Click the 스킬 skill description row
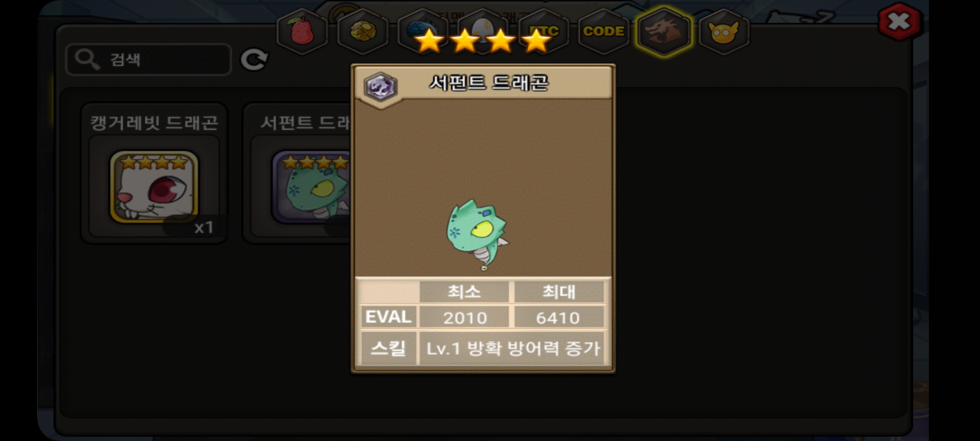 [483, 348]
